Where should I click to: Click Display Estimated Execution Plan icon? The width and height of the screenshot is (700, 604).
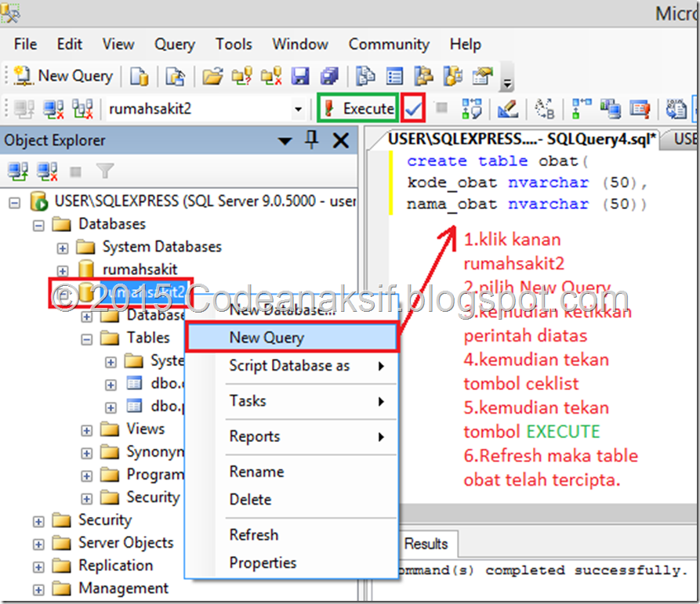coord(471,109)
